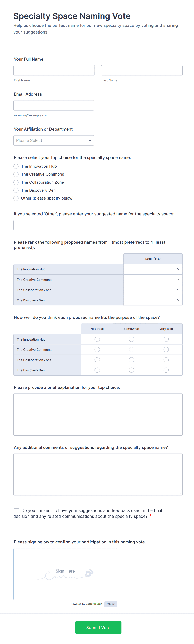Mark The Innovation Hub as Somewhat fitting
Image resolution: width=194 pixels, height=644 pixels.
[131, 339]
